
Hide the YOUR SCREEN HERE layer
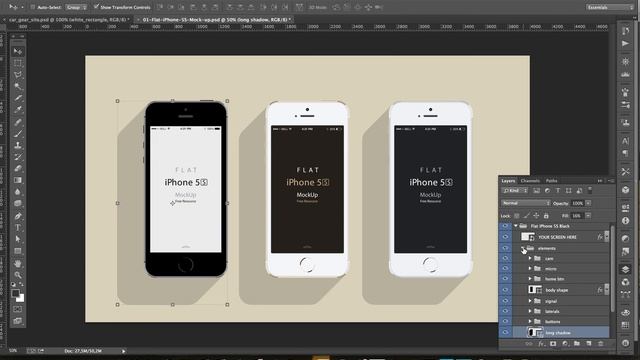pyautogui.click(x=505, y=237)
